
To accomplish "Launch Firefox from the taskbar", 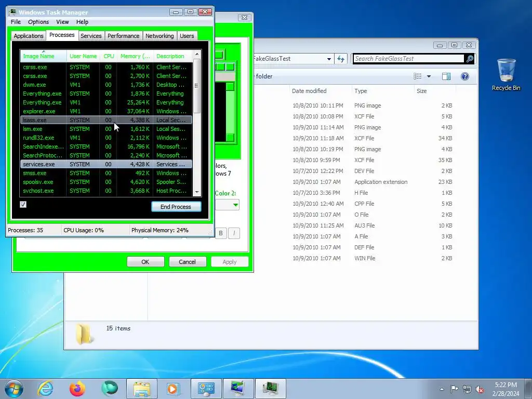I will pos(77,389).
